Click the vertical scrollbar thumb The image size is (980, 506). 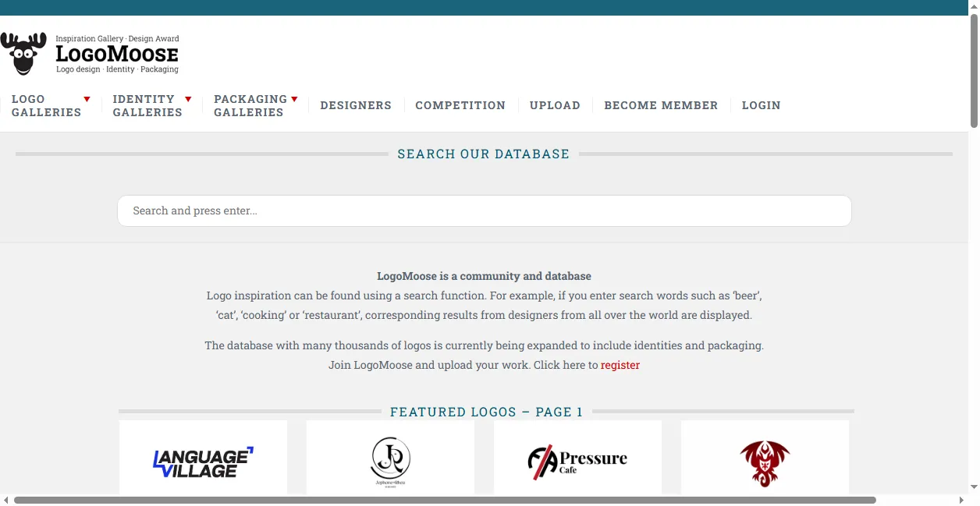pyautogui.click(x=974, y=70)
